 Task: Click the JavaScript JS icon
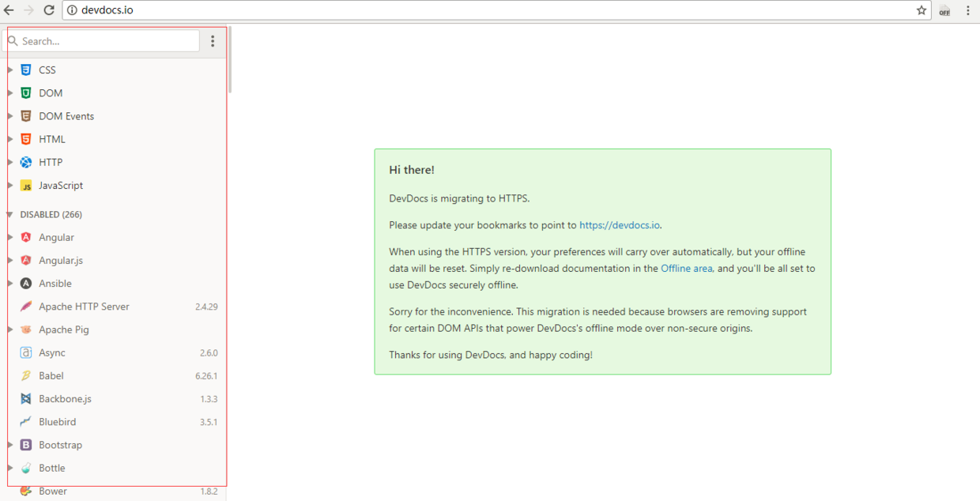coord(26,186)
